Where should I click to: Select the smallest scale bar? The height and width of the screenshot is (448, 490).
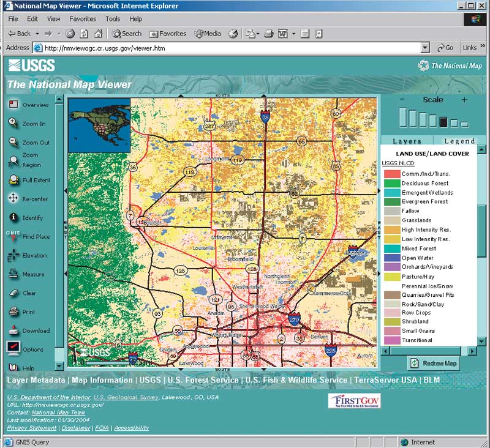[x=465, y=124]
